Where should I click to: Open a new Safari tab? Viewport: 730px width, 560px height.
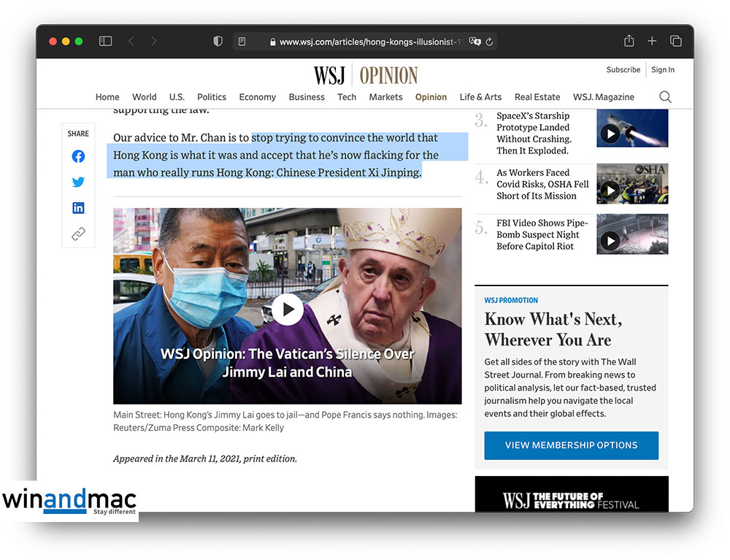[652, 42]
